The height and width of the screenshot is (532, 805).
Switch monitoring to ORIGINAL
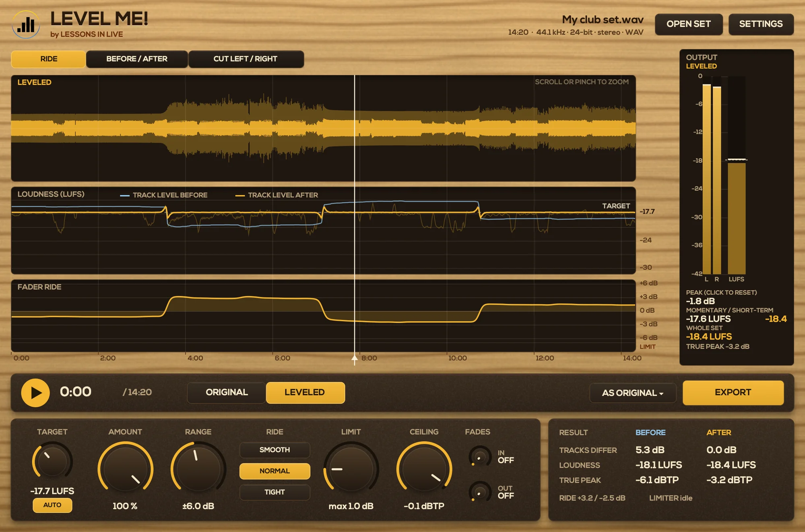click(x=227, y=392)
